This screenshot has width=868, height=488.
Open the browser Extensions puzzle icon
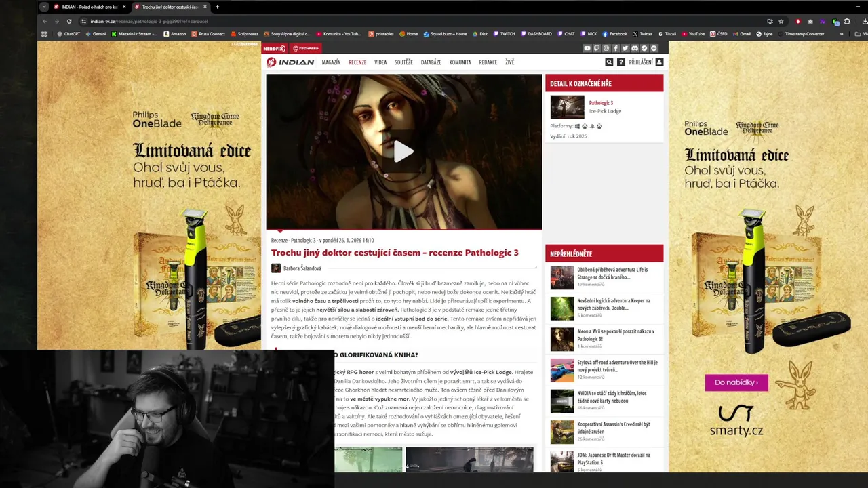click(x=847, y=21)
